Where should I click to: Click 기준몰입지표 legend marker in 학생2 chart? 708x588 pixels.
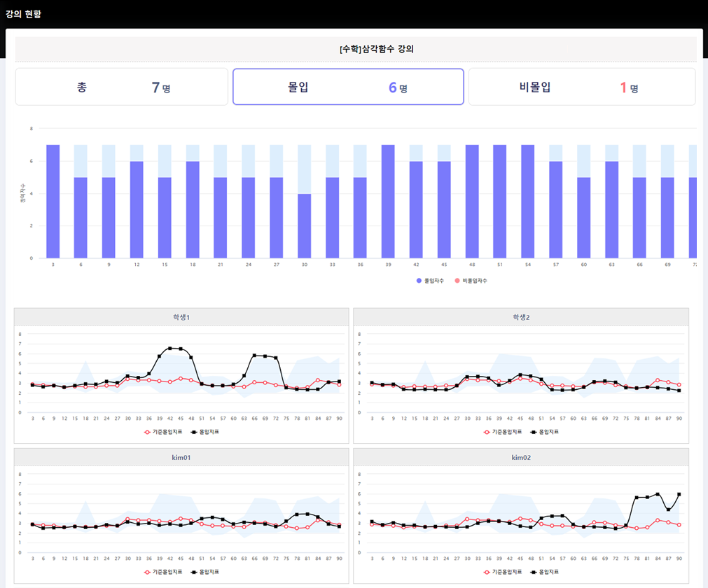click(485, 432)
